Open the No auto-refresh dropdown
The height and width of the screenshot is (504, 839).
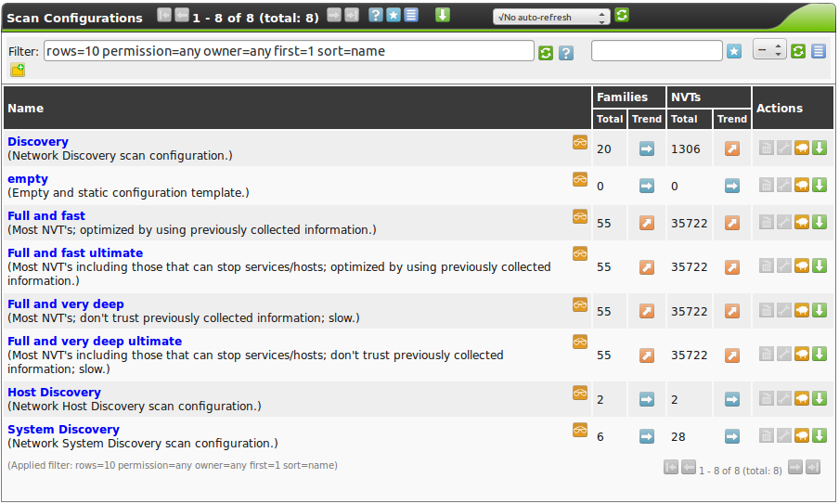[x=551, y=17]
